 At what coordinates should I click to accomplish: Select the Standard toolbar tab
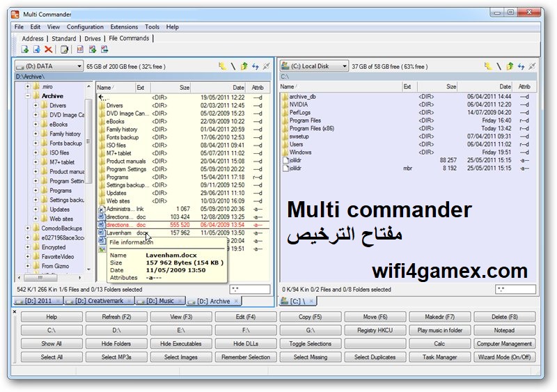coord(64,38)
